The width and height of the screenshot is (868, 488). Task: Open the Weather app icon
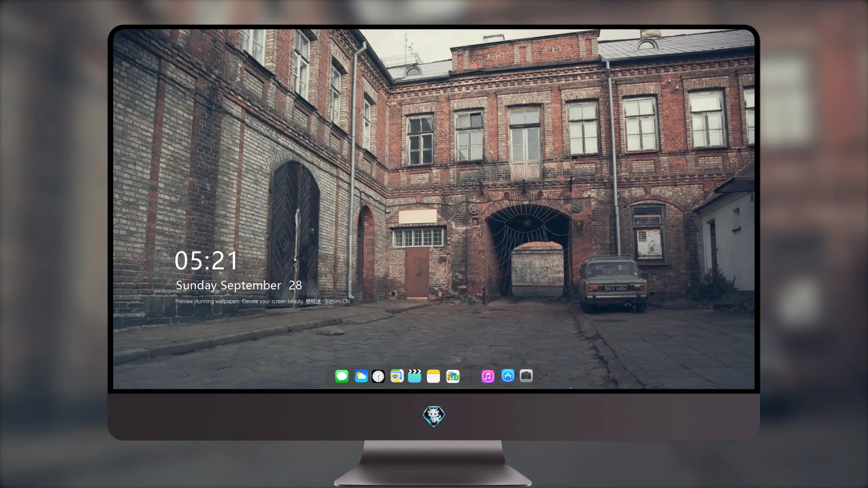click(x=361, y=376)
